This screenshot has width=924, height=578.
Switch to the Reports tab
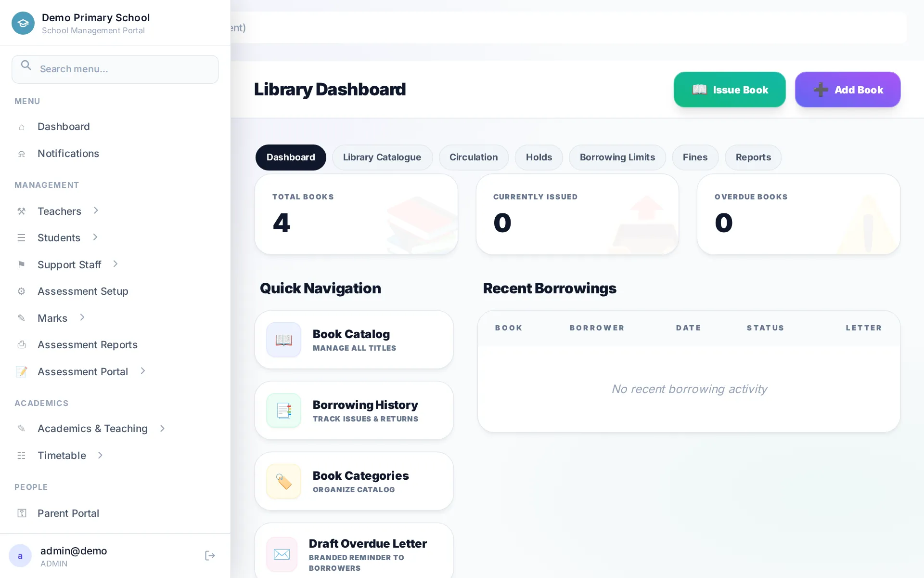tap(753, 158)
